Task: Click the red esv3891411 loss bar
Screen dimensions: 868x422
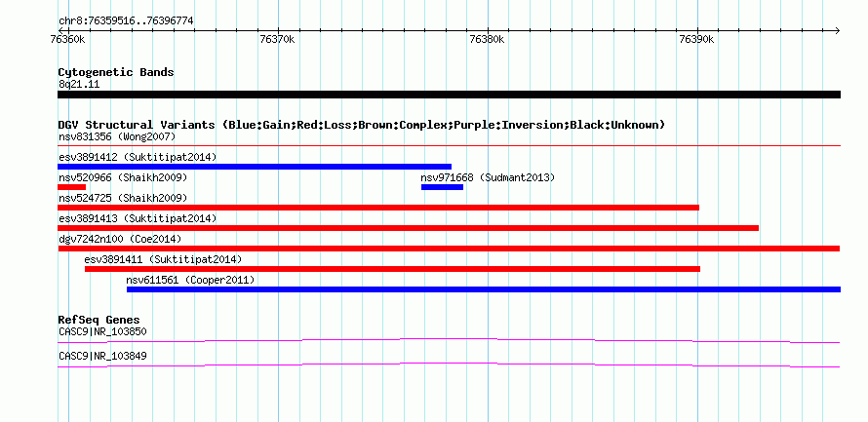Action: [x=392, y=269]
